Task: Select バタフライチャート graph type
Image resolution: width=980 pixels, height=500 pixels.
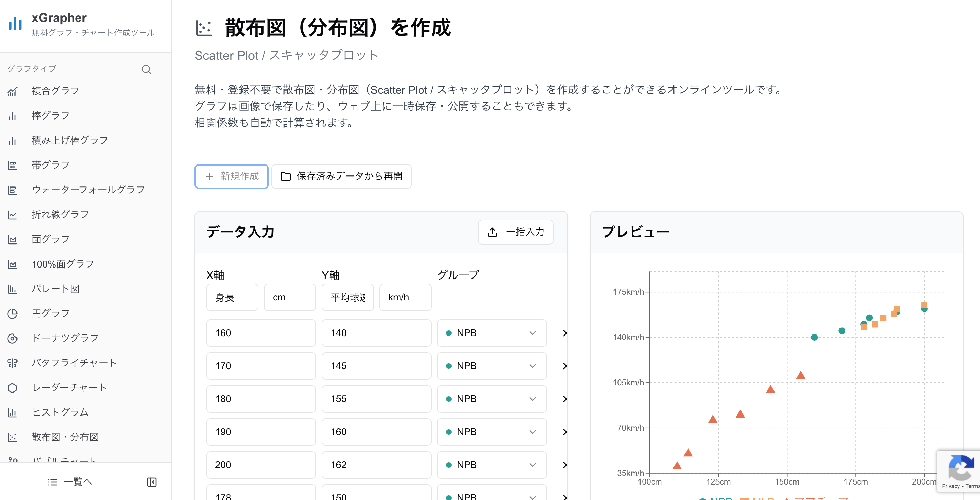Action: (74, 362)
